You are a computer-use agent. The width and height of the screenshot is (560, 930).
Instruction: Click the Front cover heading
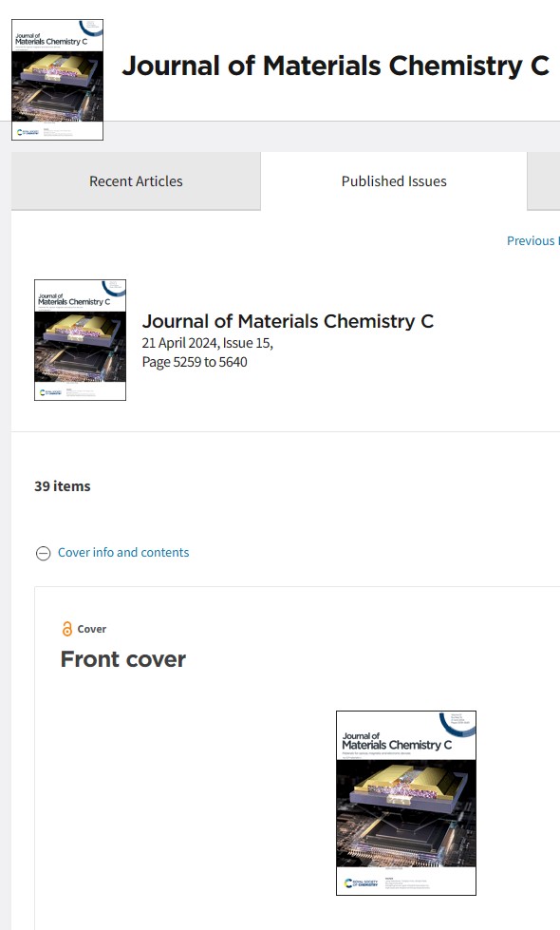[x=123, y=659]
